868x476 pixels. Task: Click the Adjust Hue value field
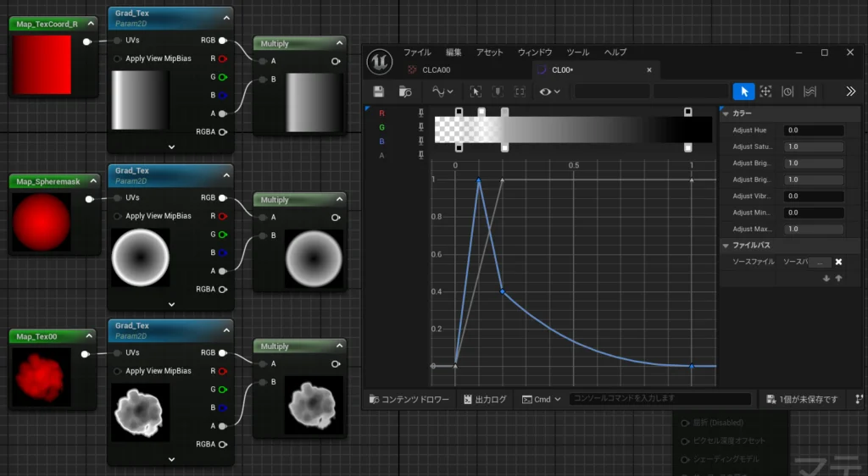tap(814, 130)
